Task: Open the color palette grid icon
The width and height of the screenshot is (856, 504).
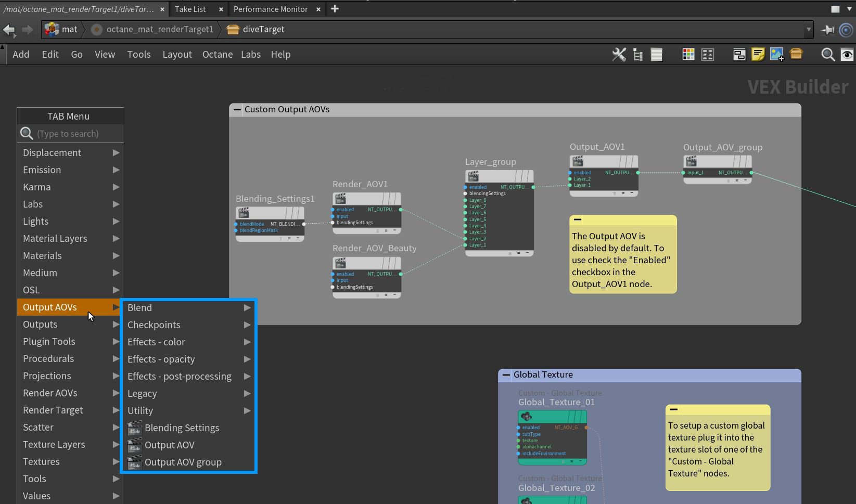Action: coord(688,55)
